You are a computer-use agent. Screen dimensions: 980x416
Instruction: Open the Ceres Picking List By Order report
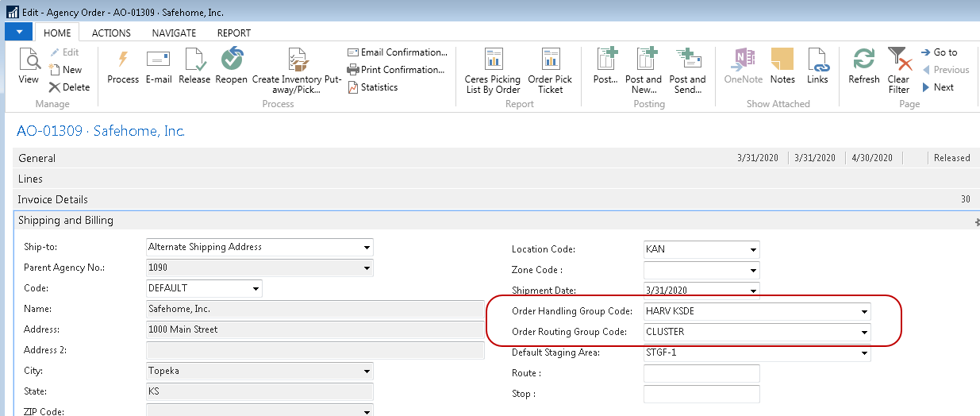[x=493, y=60]
